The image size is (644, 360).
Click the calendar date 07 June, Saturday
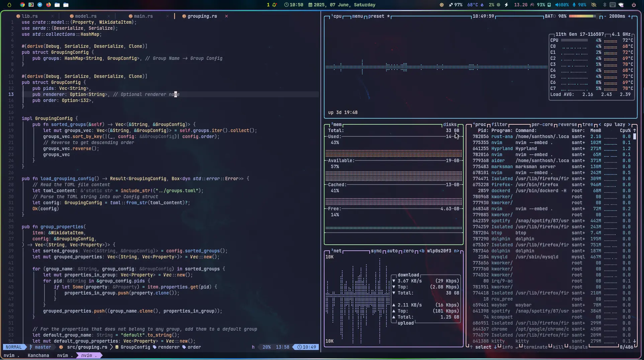(342, 5)
